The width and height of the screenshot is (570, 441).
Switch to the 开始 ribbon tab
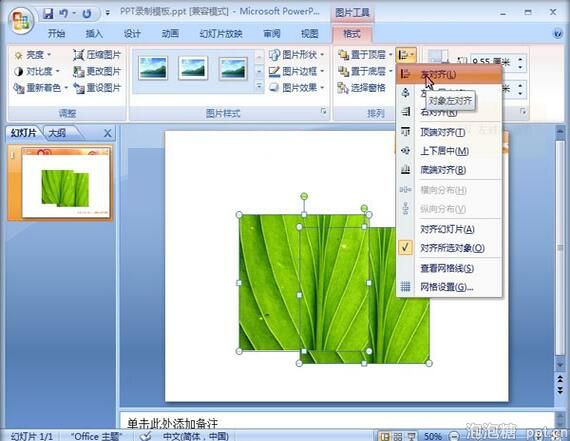[x=56, y=34]
